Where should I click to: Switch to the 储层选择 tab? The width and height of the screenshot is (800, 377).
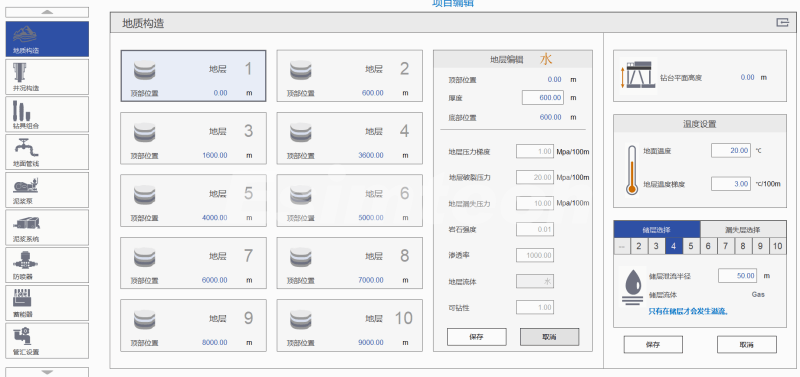(x=657, y=230)
